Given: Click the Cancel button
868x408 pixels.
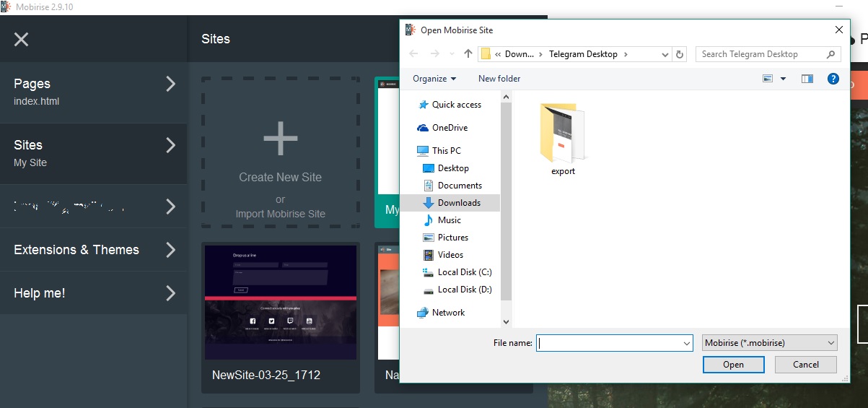Looking at the screenshot, I should (x=806, y=365).
